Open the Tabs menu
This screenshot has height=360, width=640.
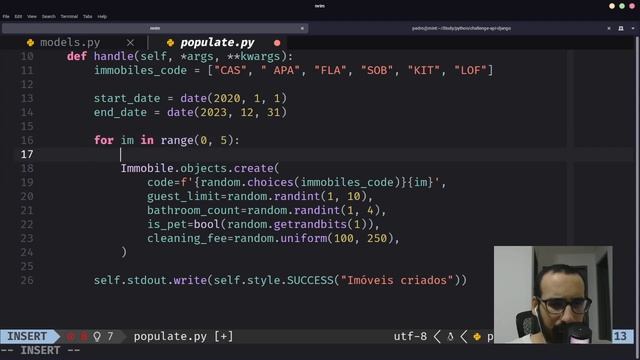pos(87,16)
